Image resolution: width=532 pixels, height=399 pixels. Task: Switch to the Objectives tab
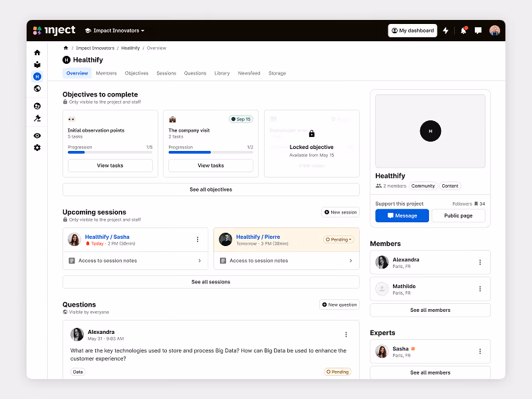[136, 73]
